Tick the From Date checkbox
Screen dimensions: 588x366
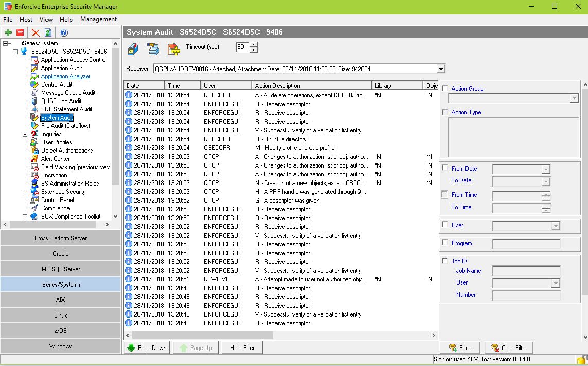coord(445,168)
